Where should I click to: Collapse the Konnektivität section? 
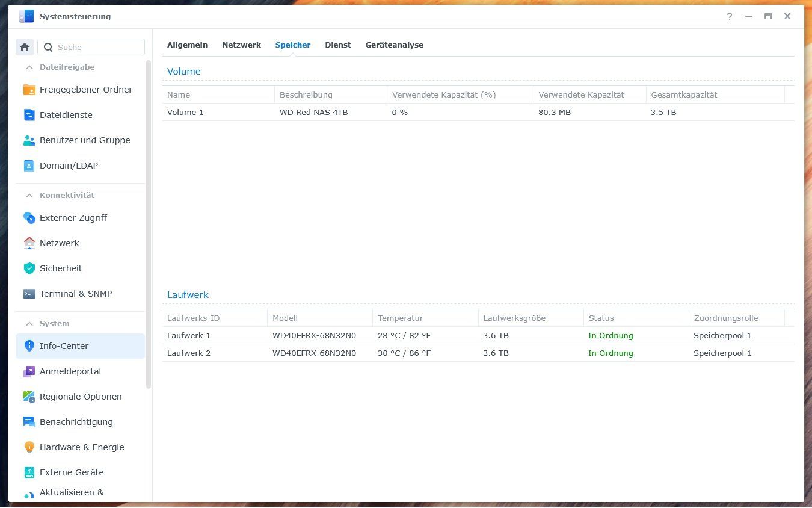28,196
